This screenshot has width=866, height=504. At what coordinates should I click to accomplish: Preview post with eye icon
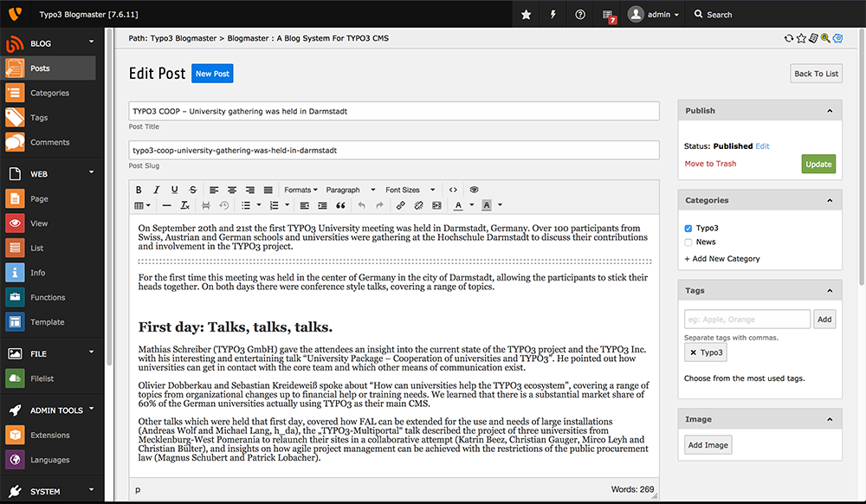click(474, 190)
